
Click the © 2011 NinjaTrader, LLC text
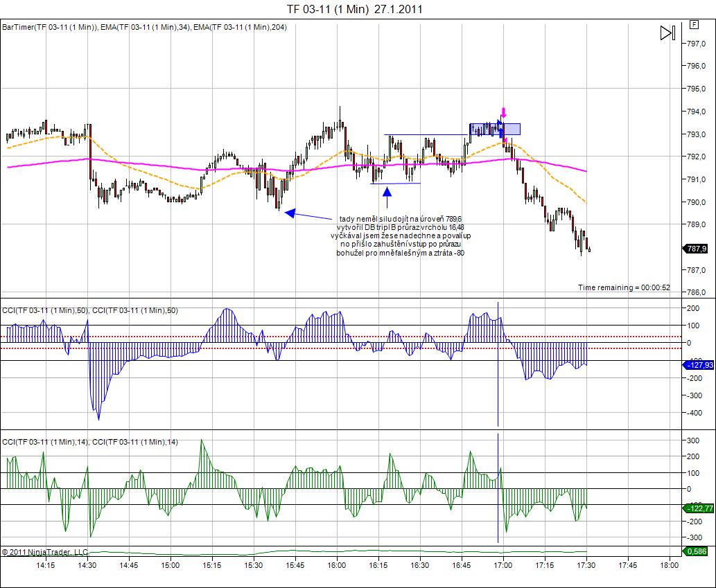45,552
